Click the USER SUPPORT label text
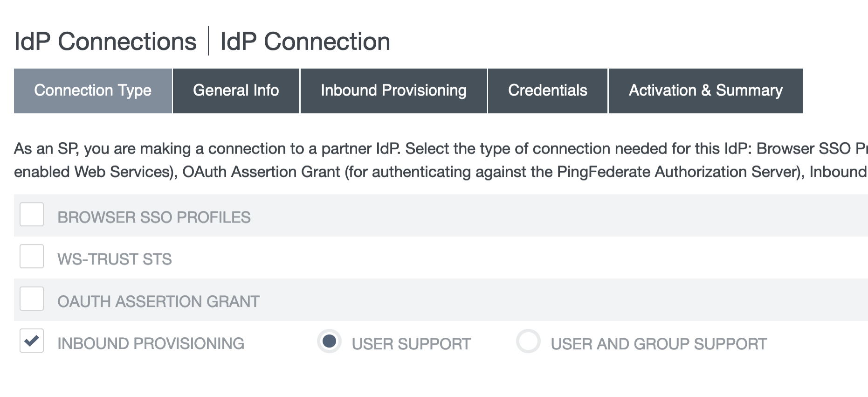 coord(411,344)
